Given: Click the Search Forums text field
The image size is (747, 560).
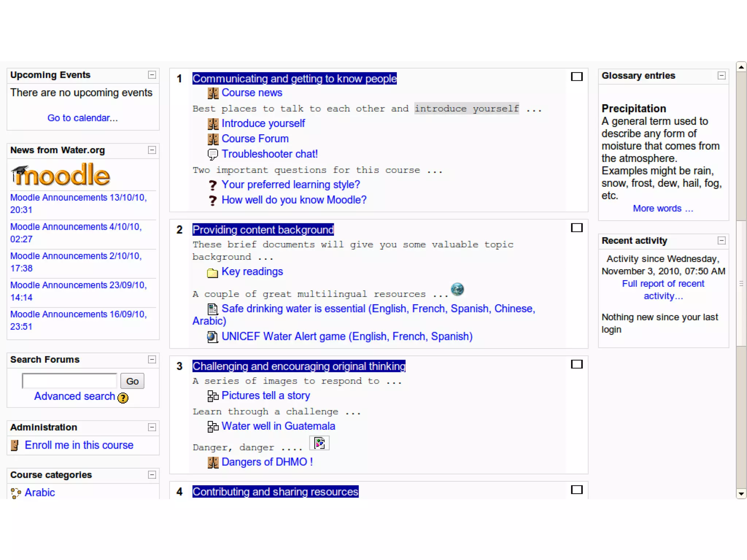Looking at the screenshot, I should tap(69, 381).
